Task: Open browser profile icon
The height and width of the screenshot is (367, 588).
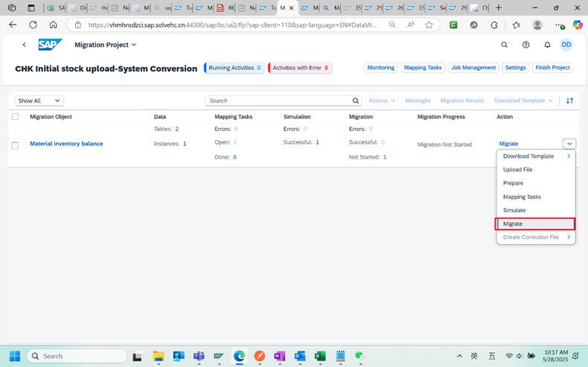Action: coord(537,25)
